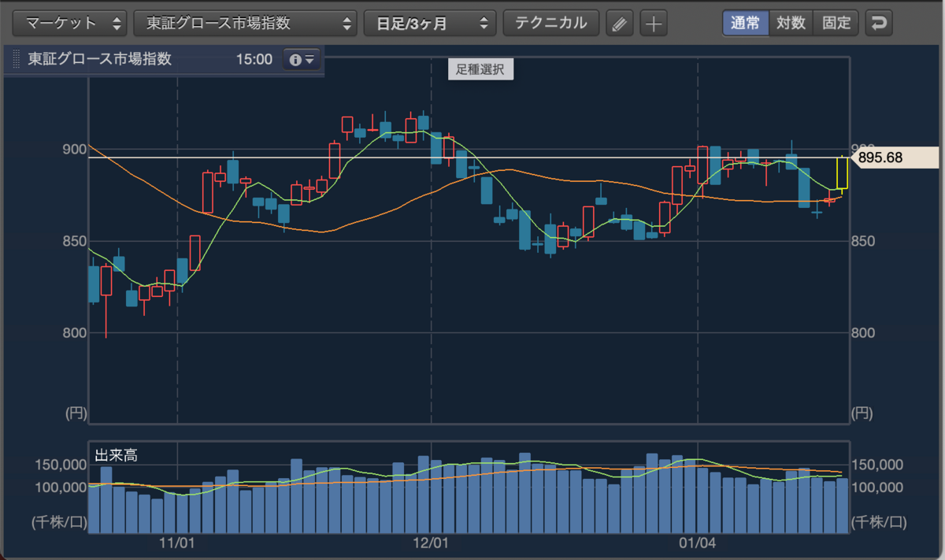945x560 pixels.
Task: Select the pencil drawing tool icon
Action: point(620,24)
